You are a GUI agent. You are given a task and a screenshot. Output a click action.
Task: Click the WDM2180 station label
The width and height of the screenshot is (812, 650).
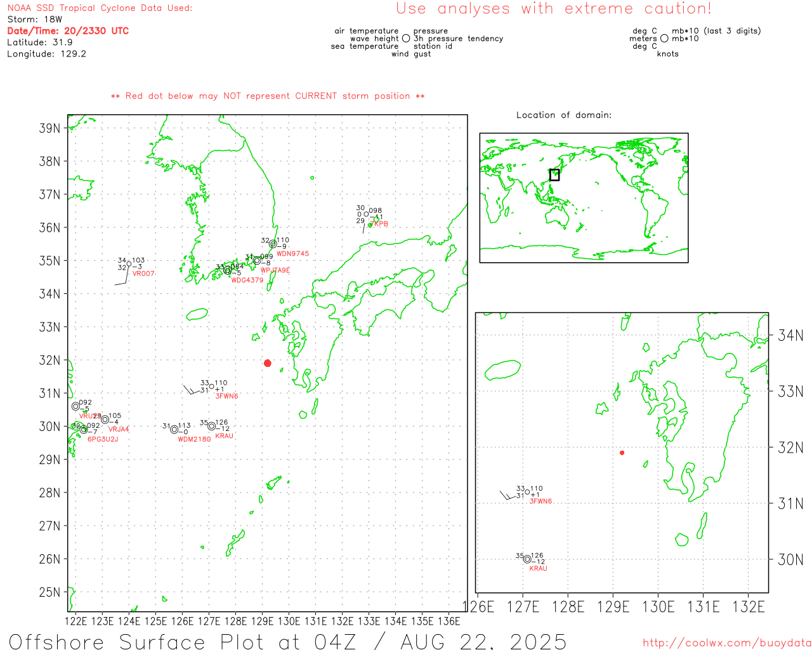pyautogui.click(x=194, y=439)
